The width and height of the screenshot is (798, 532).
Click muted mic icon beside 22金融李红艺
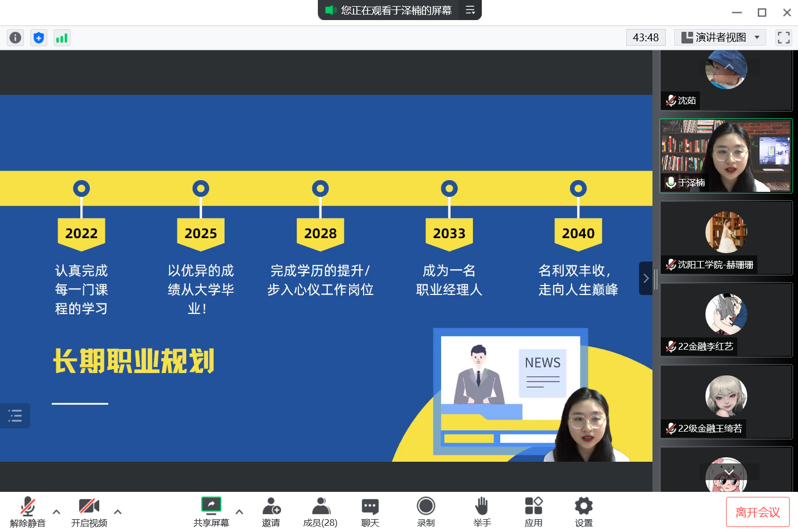tap(671, 346)
